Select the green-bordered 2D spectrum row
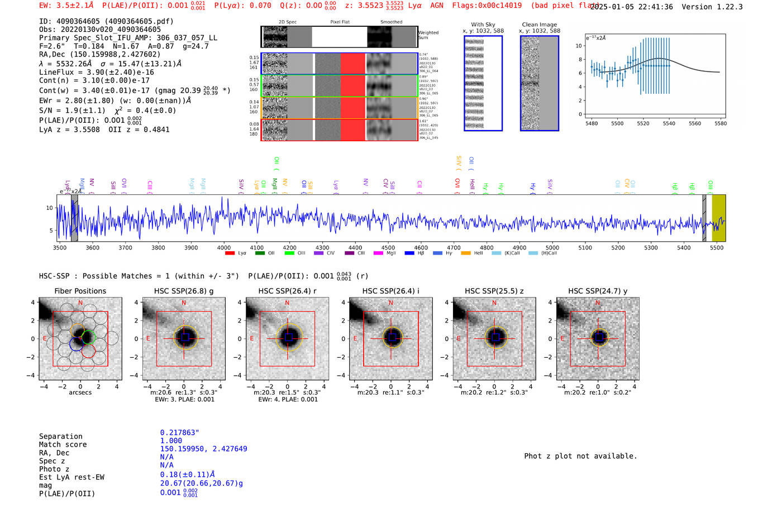The height and width of the screenshot is (532, 782). coord(340,86)
